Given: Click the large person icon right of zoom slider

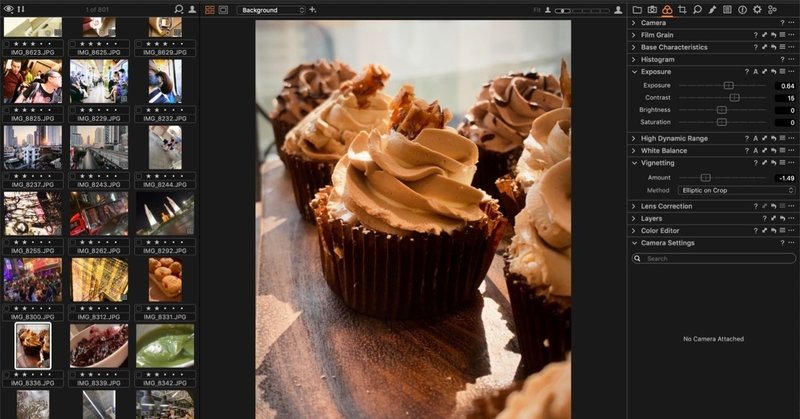Looking at the screenshot, I should [x=618, y=10].
